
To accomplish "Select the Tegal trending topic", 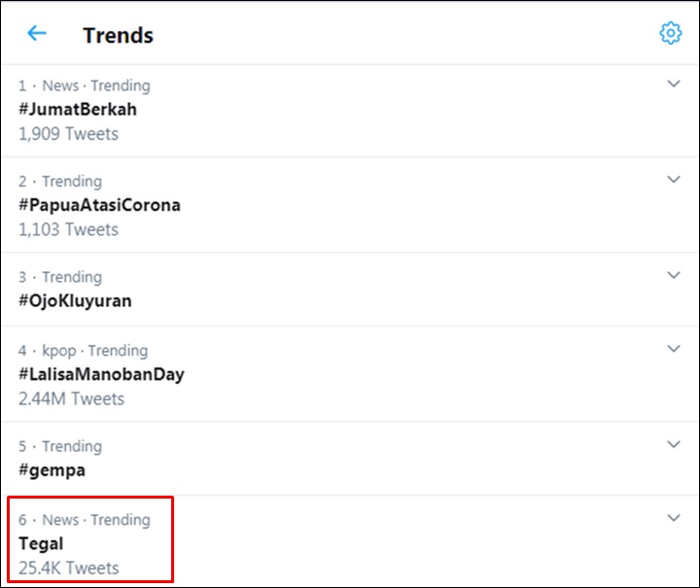I will [x=41, y=544].
